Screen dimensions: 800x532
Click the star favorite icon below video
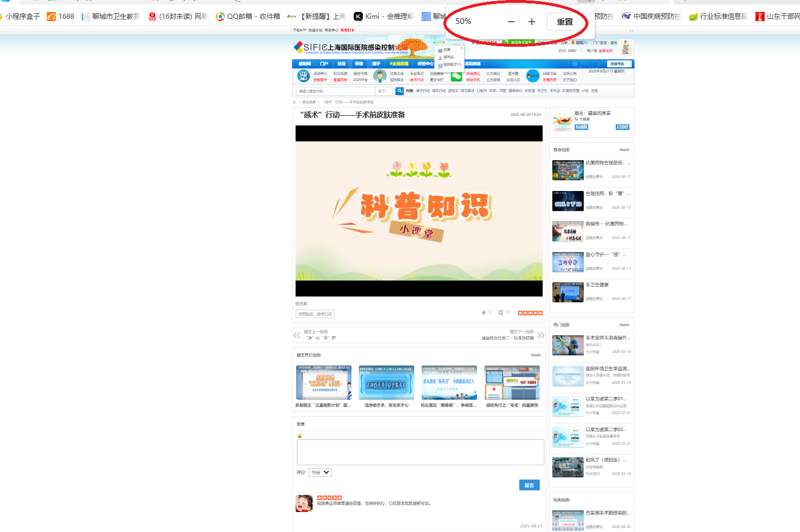click(484, 312)
